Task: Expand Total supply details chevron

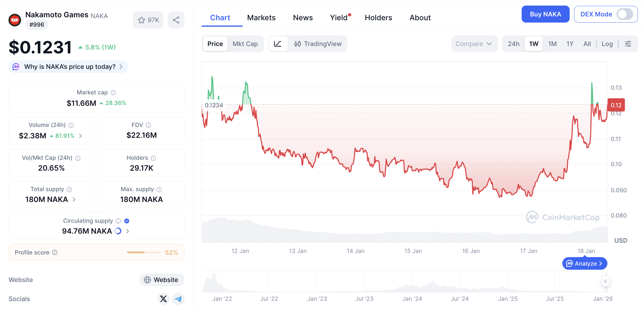Action: 74,199
